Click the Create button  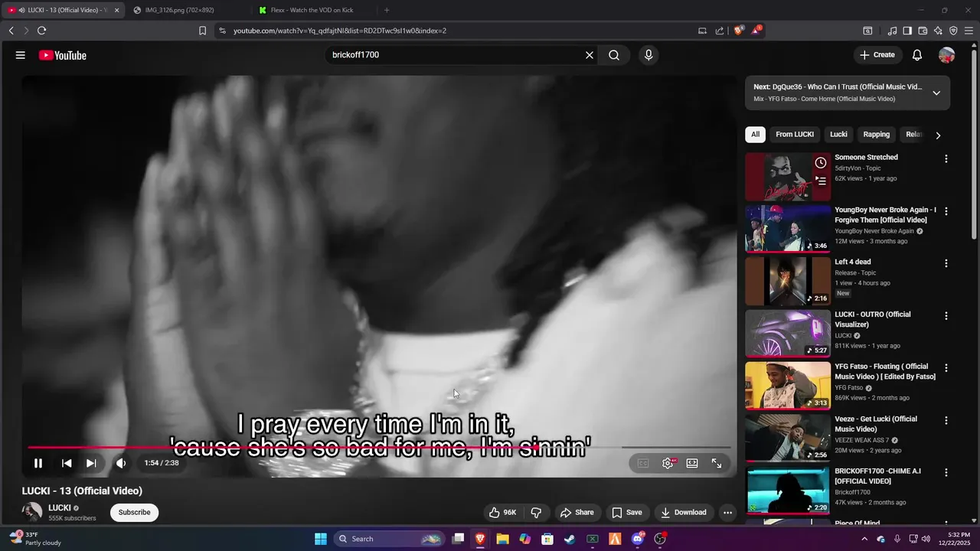(877, 55)
